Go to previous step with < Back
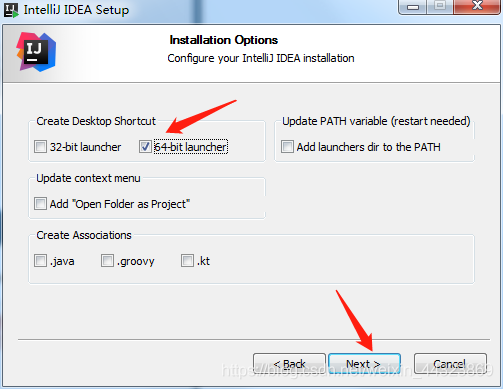 (x=289, y=364)
